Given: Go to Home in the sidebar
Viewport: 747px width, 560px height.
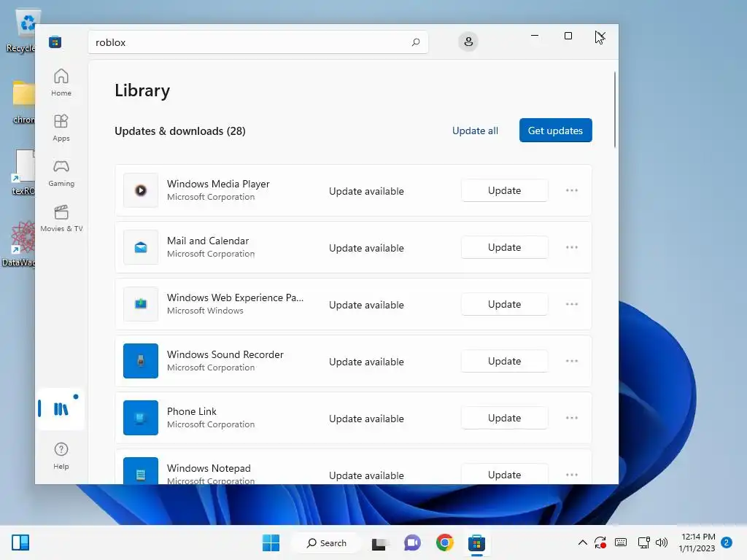Looking at the screenshot, I should pos(61,82).
